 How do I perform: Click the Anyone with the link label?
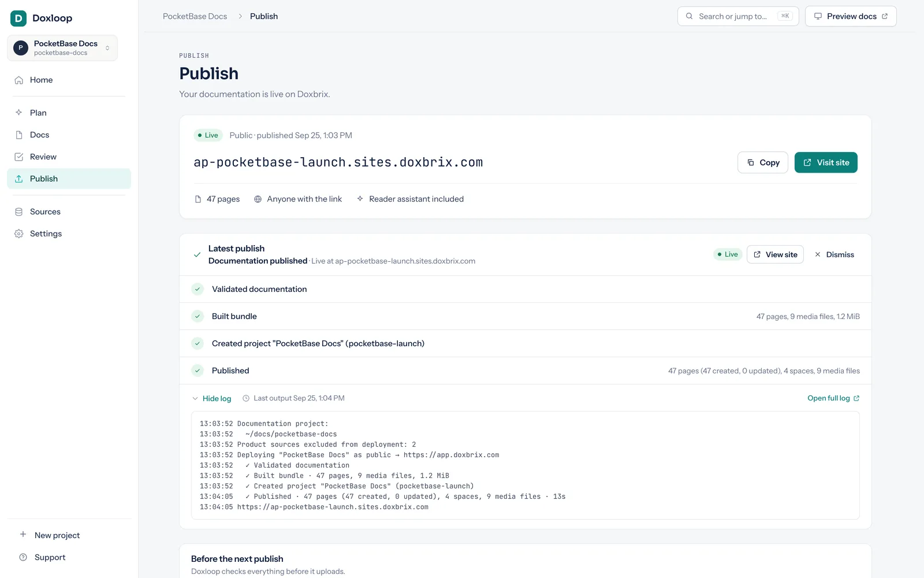[x=304, y=199]
